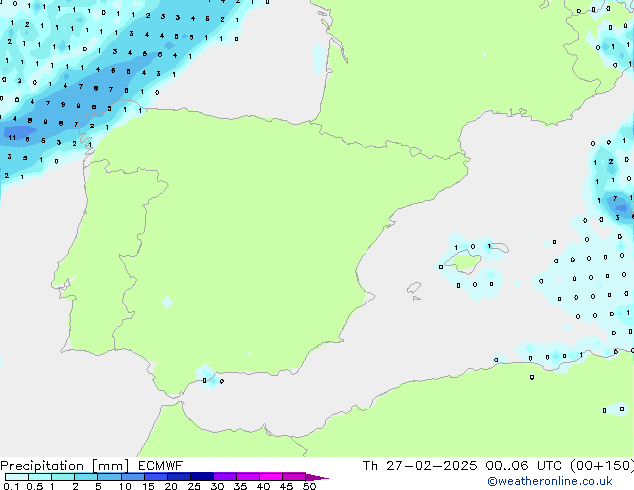This screenshot has width=634, height=490.
Task: Click the 0.5–1 mm legend color box
Action: coord(40,477)
